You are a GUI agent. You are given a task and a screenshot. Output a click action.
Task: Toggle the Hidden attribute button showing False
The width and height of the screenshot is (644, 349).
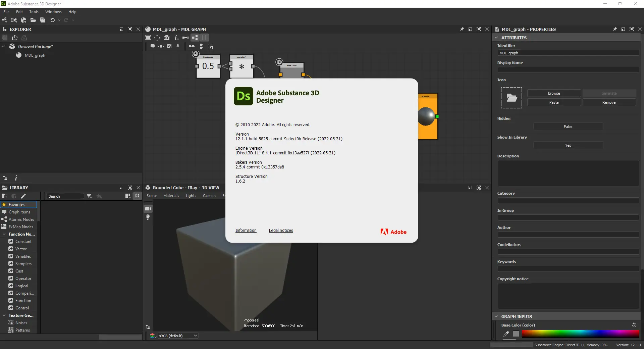click(568, 127)
